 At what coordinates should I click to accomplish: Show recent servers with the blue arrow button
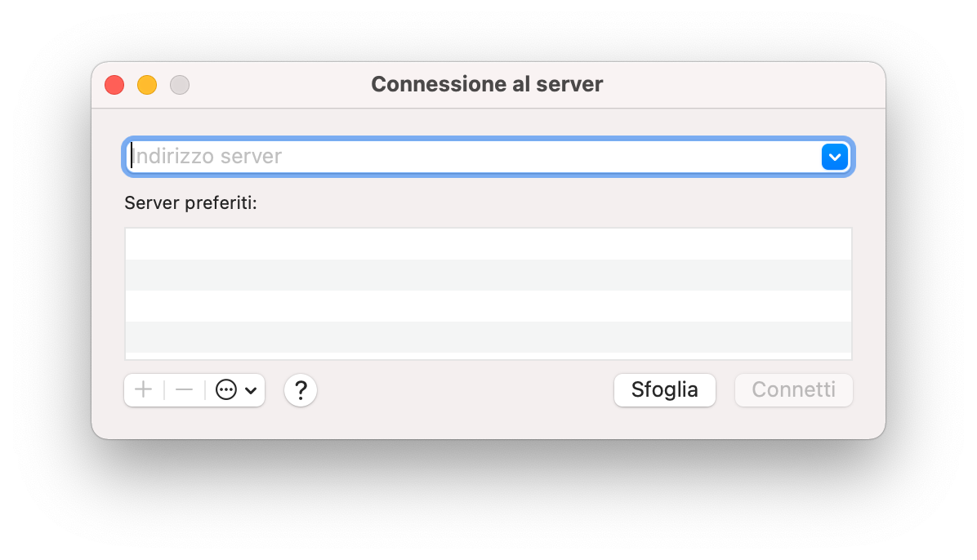click(834, 156)
